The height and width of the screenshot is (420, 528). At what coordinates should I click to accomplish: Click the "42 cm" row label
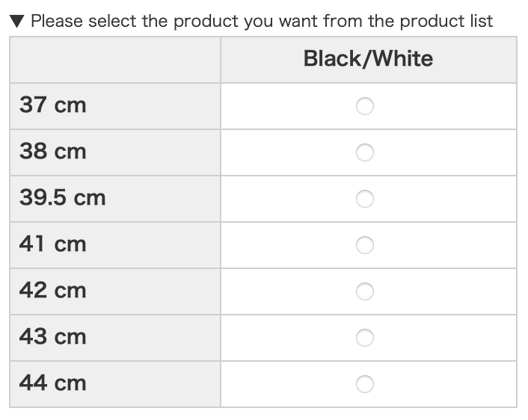[x=53, y=291]
